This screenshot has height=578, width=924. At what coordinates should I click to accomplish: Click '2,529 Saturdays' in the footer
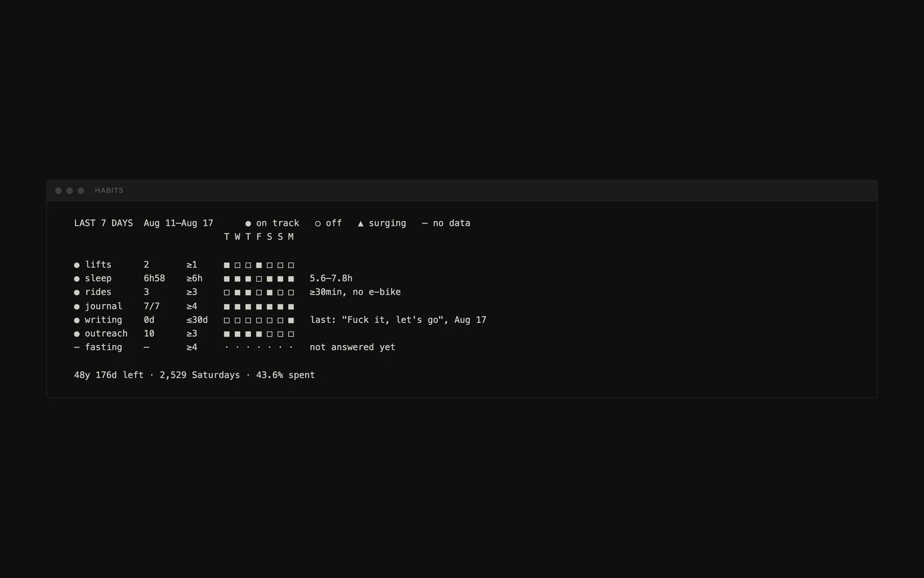200,375
